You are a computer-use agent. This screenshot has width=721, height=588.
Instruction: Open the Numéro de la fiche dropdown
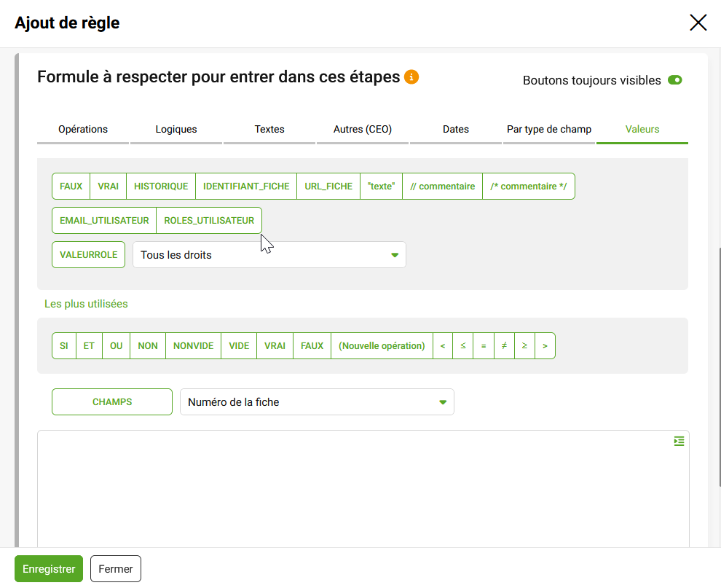pyautogui.click(x=317, y=402)
